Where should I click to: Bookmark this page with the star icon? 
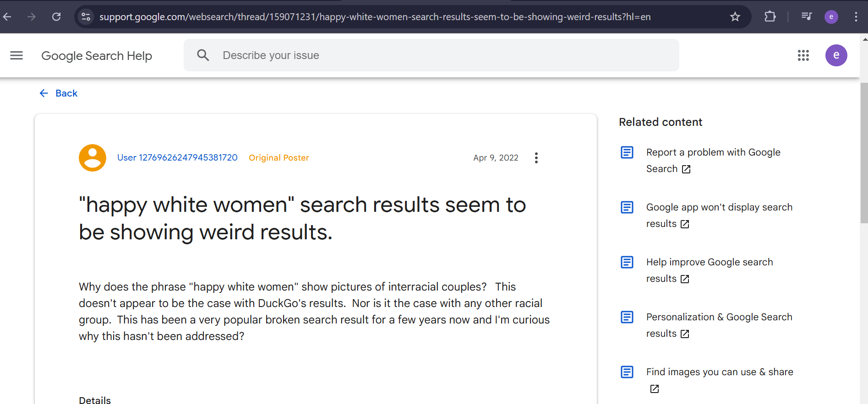[735, 17]
